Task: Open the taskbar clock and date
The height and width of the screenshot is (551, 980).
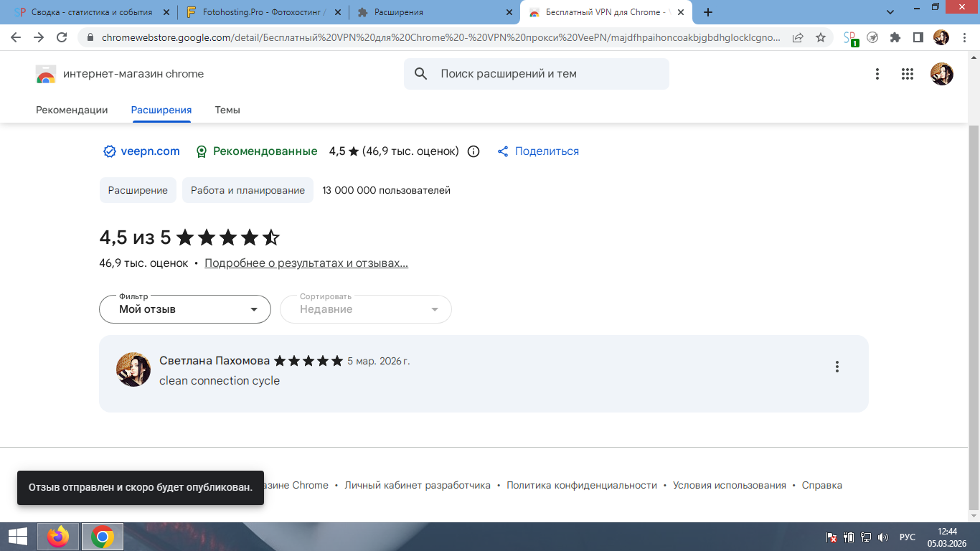Action: pos(948,537)
